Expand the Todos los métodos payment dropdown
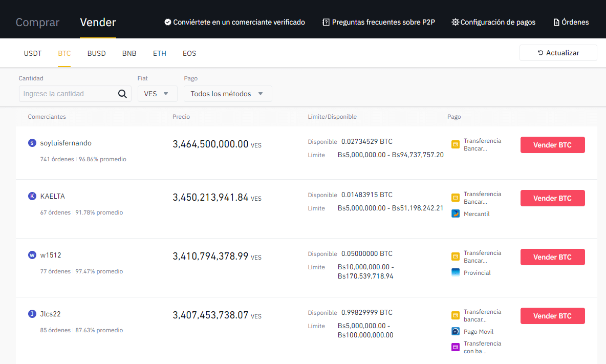The width and height of the screenshot is (606, 364). [227, 94]
